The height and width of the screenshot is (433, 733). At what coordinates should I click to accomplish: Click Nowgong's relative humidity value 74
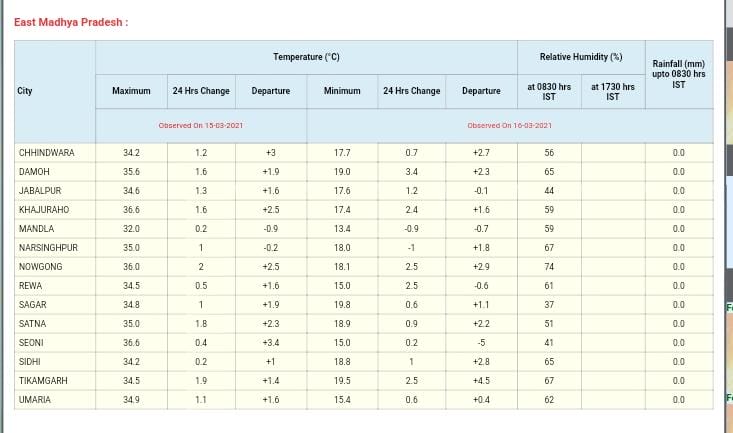pos(549,267)
